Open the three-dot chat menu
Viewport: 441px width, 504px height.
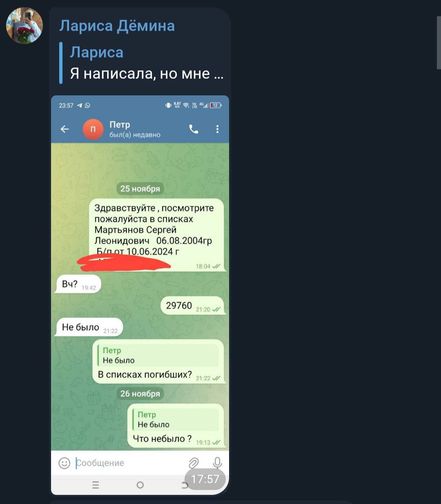click(217, 129)
